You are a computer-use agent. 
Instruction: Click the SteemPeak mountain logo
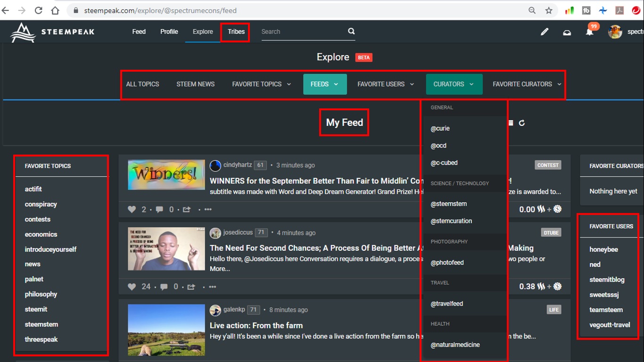(23, 32)
